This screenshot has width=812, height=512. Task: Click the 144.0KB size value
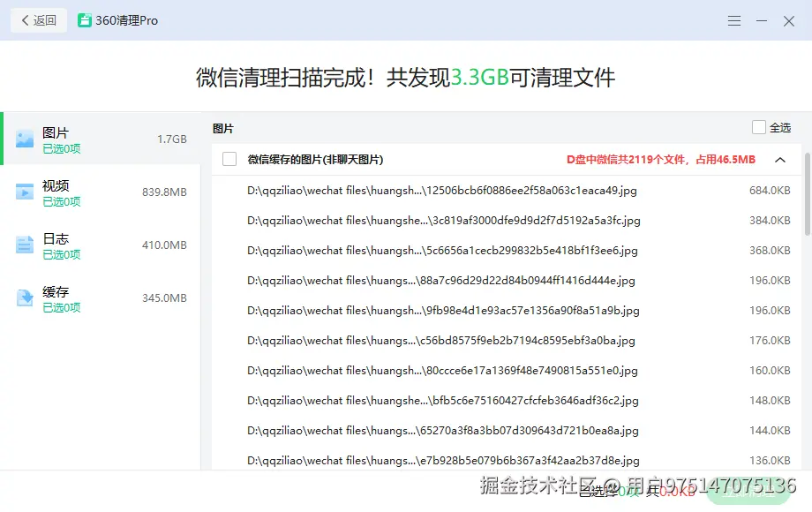pyautogui.click(x=770, y=431)
